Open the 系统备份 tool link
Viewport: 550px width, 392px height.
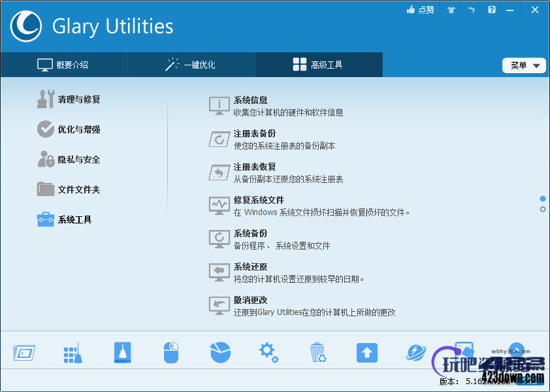point(250,233)
